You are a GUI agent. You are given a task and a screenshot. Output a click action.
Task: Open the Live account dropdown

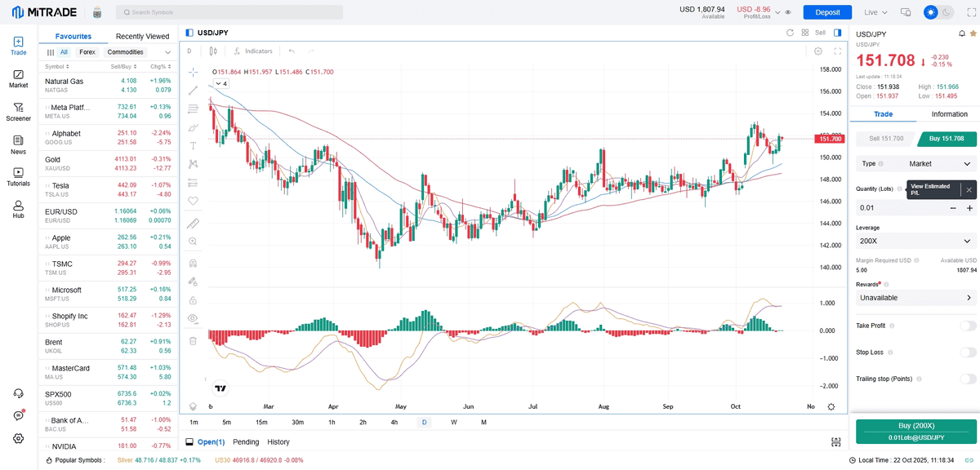(875, 12)
